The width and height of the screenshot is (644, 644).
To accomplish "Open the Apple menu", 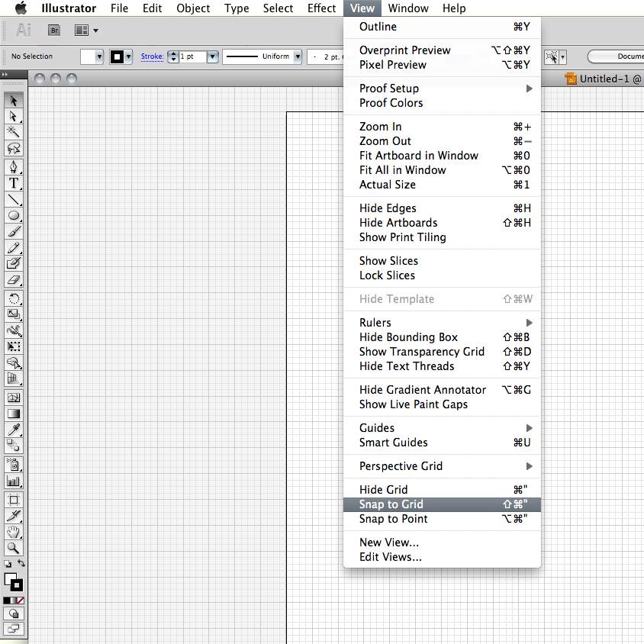I will pyautogui.click(x=21, y=8).
